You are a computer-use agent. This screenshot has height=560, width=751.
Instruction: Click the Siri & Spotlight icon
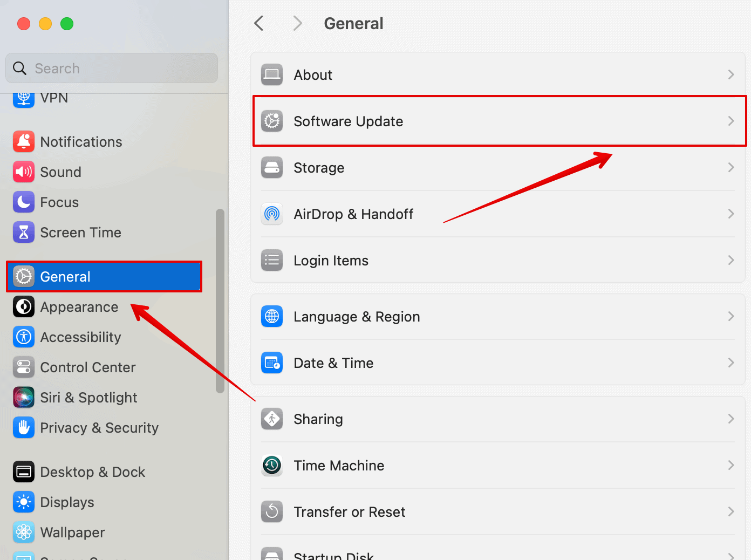[x=24, y=398]
